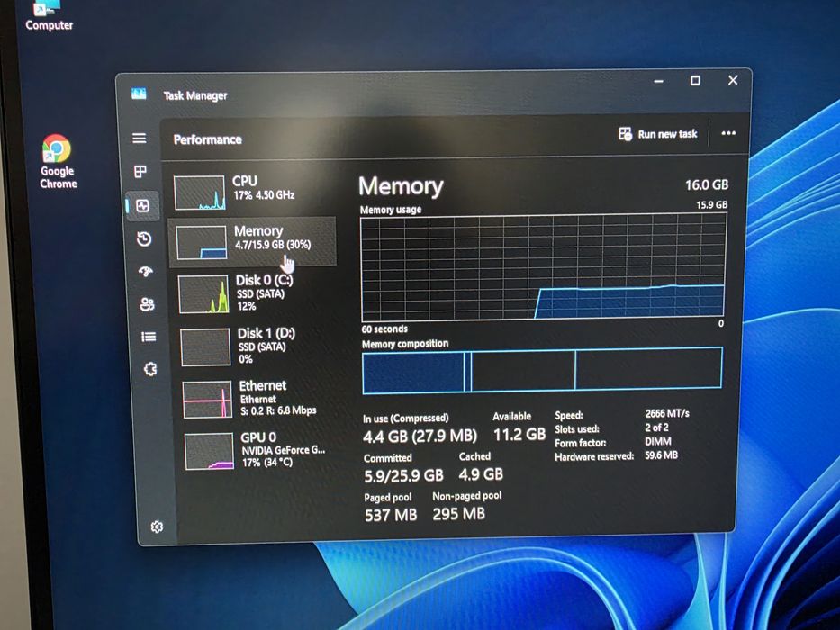Click the Slots used 2 of 2 value
The image size is (840, 630).
click(657, 427)
